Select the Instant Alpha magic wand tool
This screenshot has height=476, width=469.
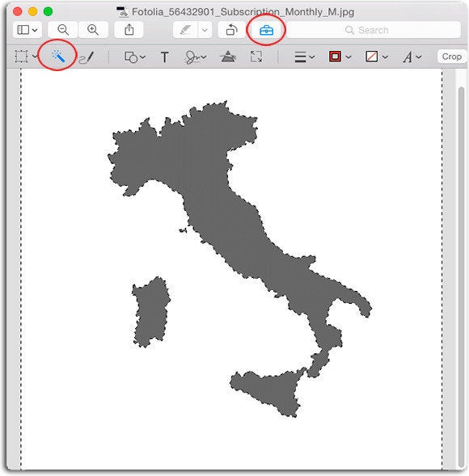tap(58, 56)
